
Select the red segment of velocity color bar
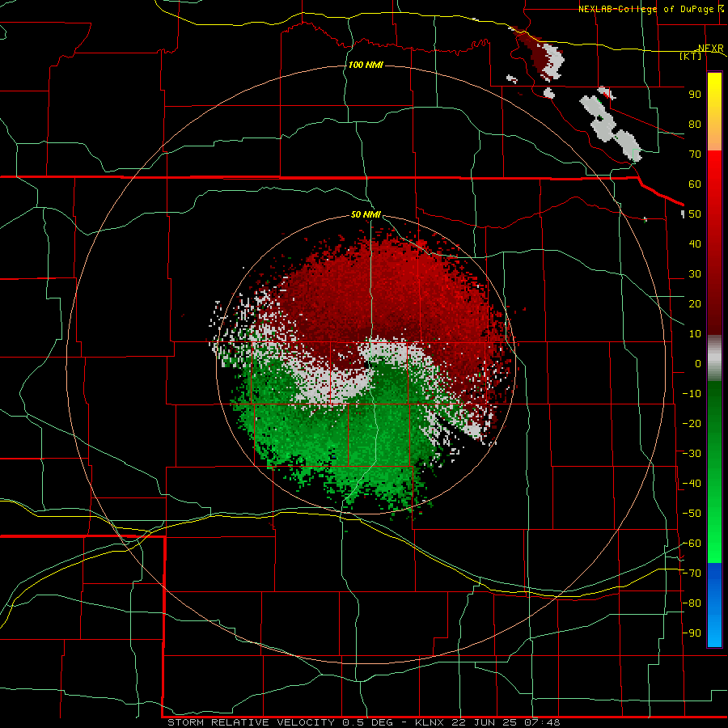pyautogui.click(x=714, y=243)
